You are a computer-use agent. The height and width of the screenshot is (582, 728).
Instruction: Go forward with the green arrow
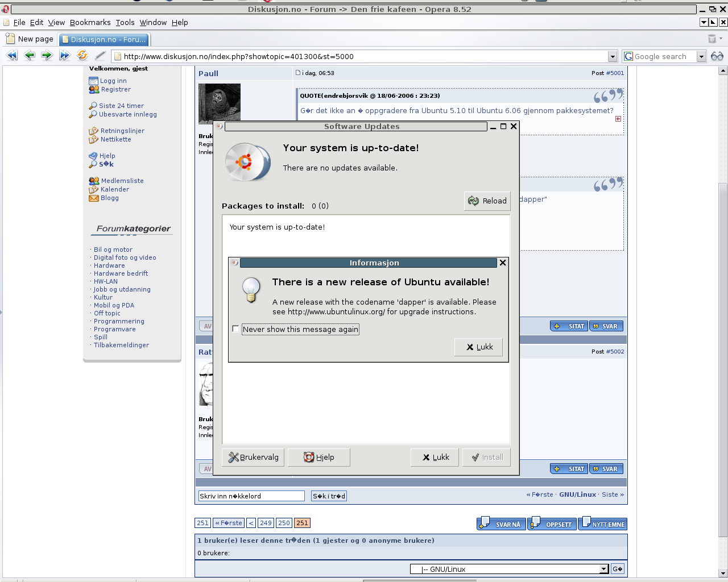(47, 55)
